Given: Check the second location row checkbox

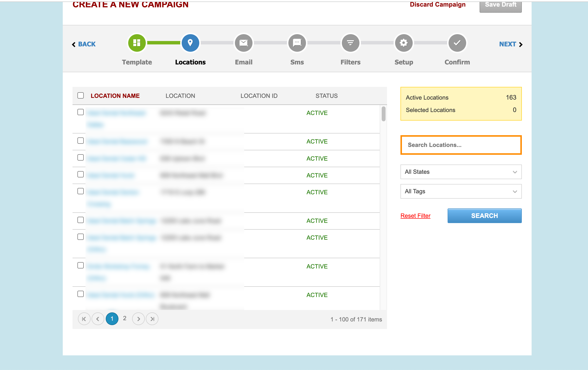Looking at the screenshot, I should pos(81,141).
